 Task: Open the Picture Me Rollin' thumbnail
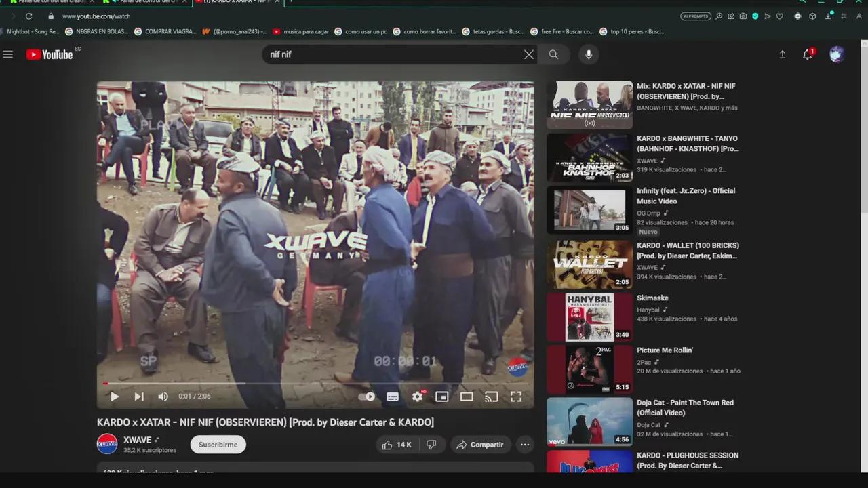[x=589, y=369]
